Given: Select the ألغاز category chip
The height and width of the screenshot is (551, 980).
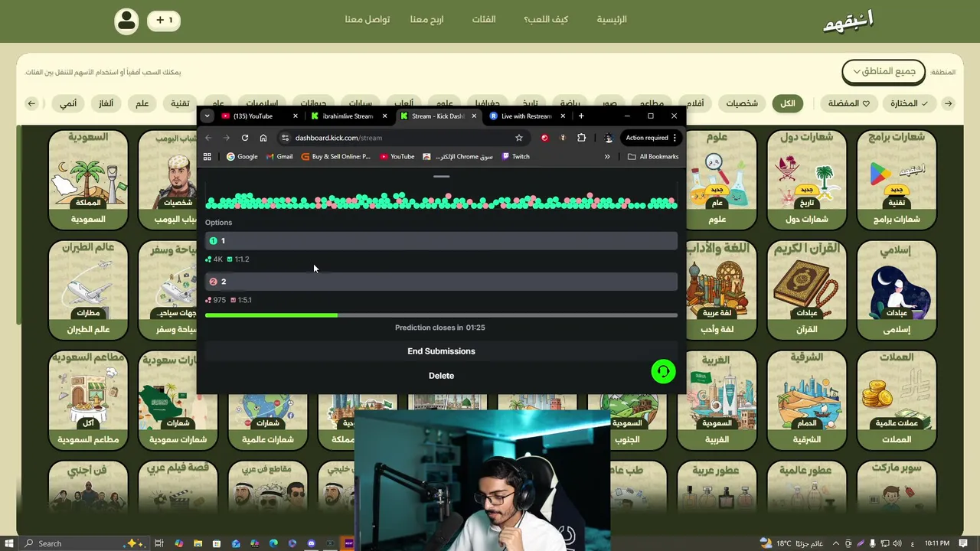Looking at the screenshot, I should (106, 103).
